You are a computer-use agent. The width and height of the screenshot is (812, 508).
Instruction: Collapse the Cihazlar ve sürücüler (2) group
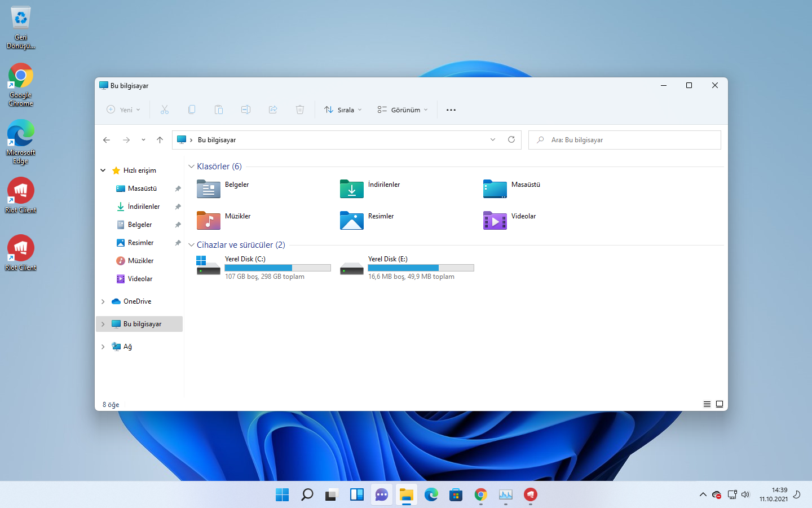(192, 245)
